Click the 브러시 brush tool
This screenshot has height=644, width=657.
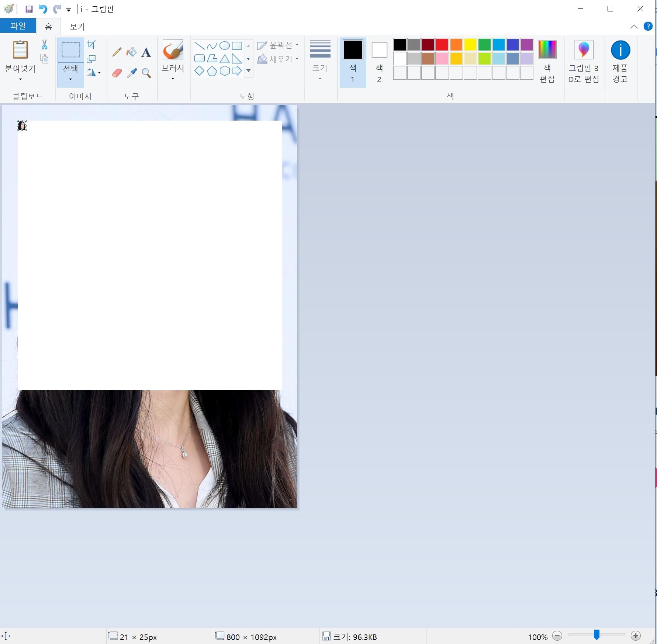click(x=173, y=50)
